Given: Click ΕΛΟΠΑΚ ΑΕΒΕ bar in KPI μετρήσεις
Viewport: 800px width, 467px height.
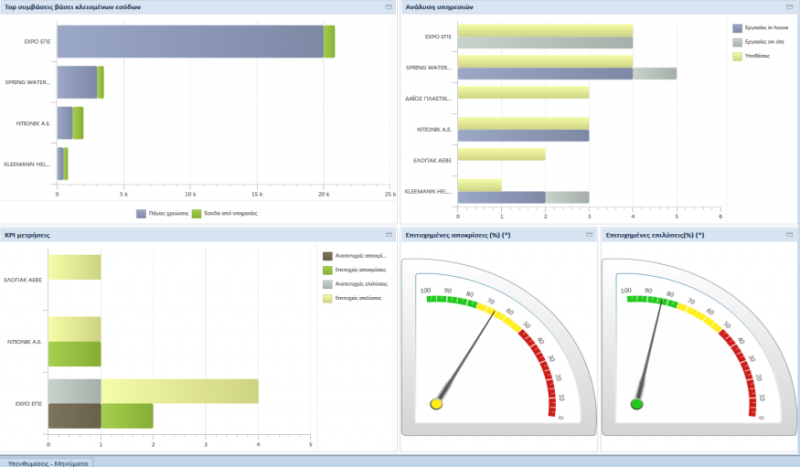Looking at the screenshot, I should coord(74,267).
